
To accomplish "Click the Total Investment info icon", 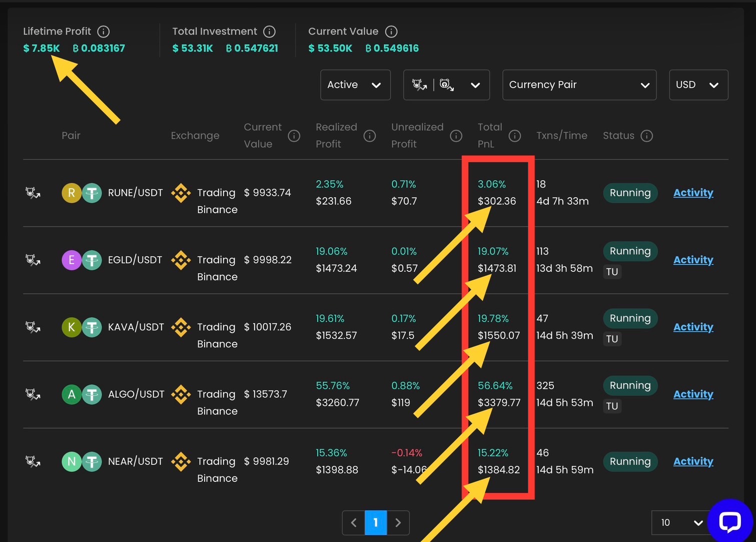I will click(269, 32).
